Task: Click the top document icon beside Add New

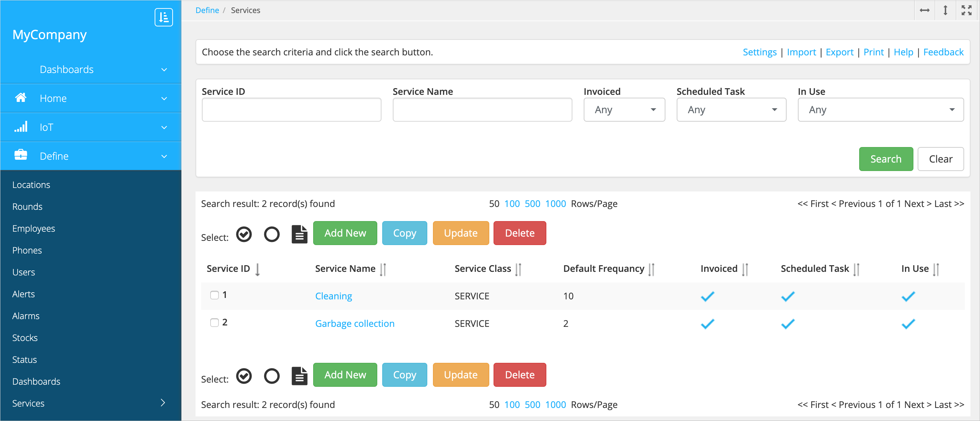Action: click(299, 234)
